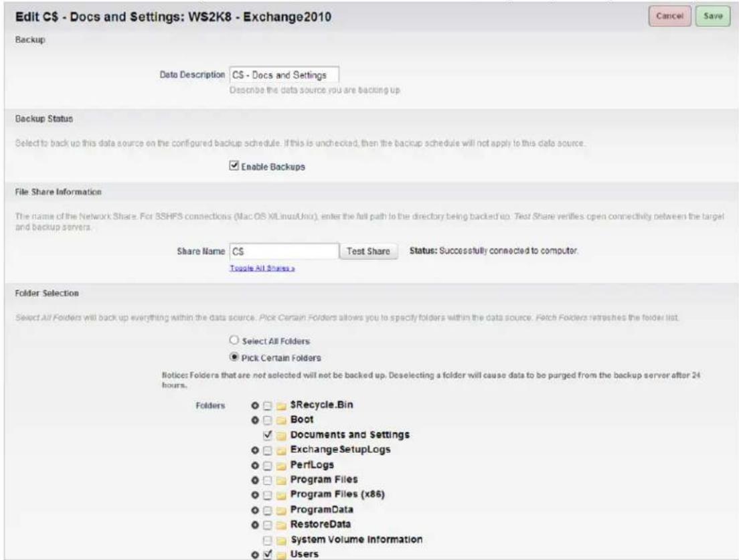Viewport: 739px width, 560px height.
Task: Check the Boot folder checkbox
Action: click(x=267, y=420)
